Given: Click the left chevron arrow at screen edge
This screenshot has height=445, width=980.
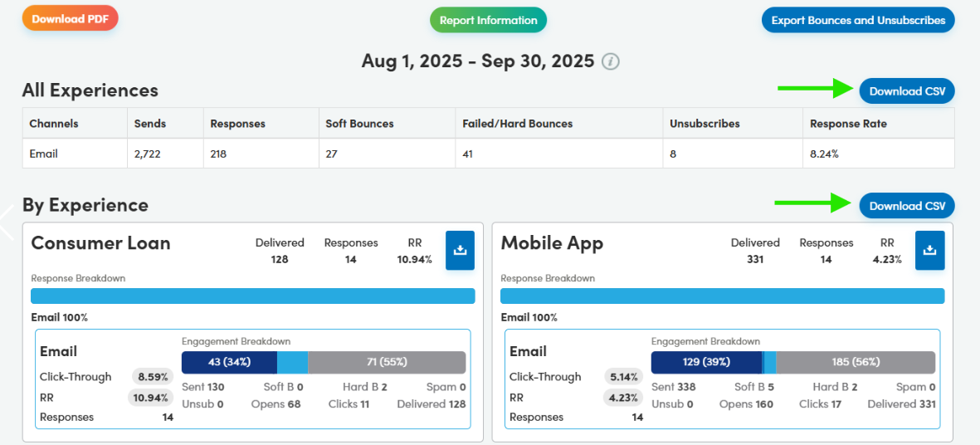Looking at the screenshot, I should (x=7, y=222).
